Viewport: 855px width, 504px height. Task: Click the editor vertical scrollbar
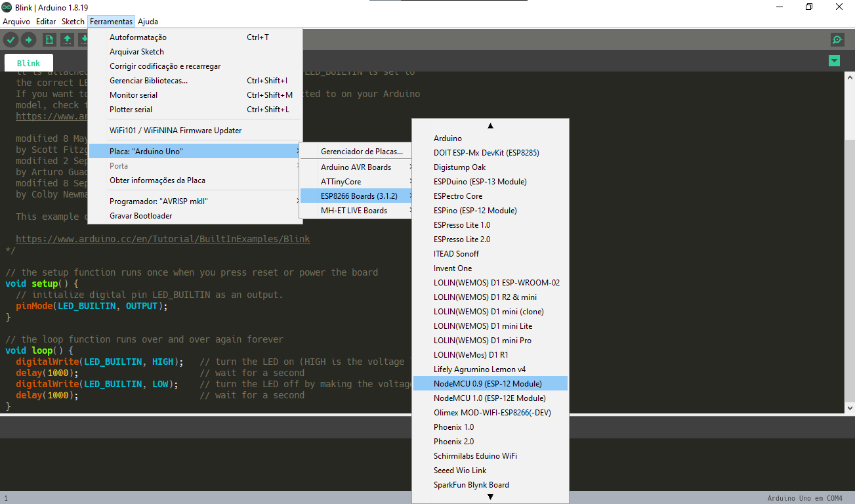click(849, 242)
